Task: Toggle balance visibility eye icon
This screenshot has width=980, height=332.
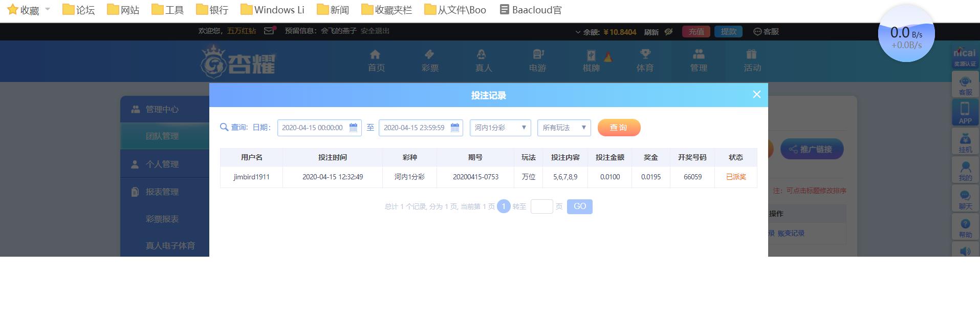Action: [668, 32]
